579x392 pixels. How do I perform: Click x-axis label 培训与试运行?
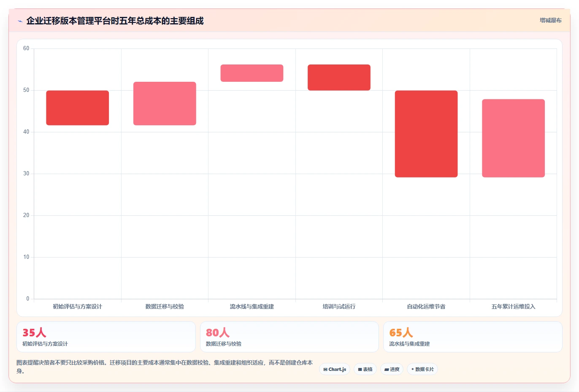339,306
